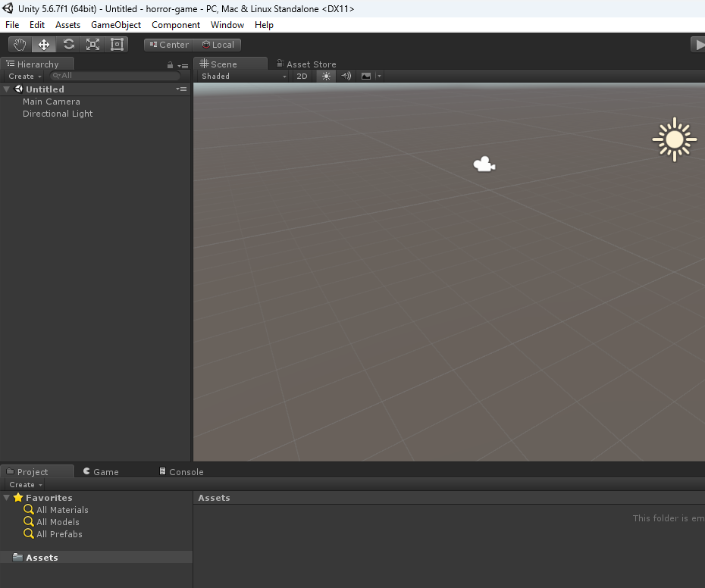Click the directional light sun gizmo
The height and width of the screenshot is (588, 705).
tap(675, 140)
